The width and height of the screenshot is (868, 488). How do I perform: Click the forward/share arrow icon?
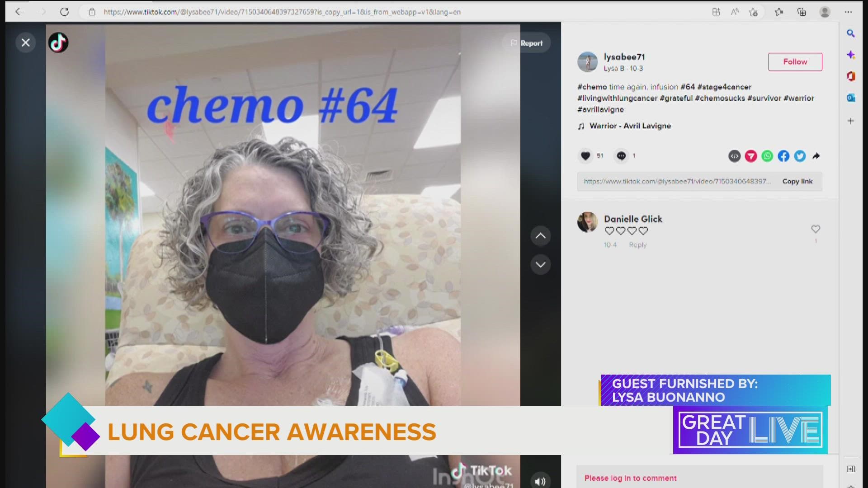coord(816,155)
